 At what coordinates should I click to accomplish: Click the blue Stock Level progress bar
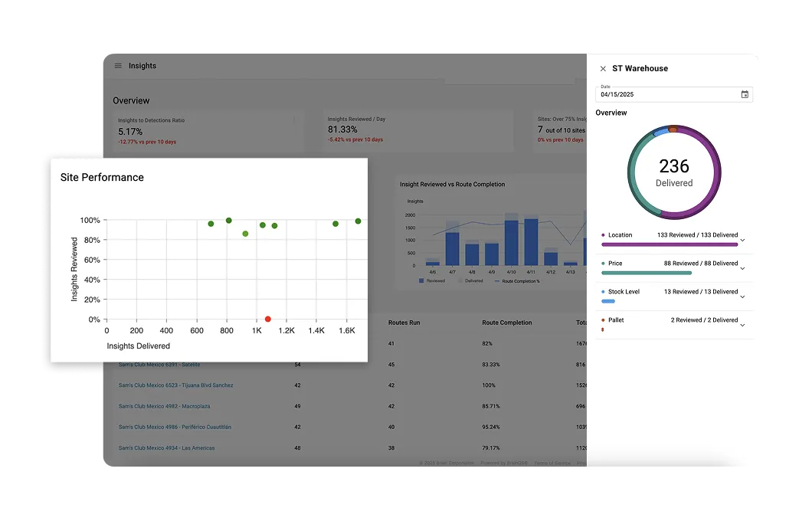[608, 301]
